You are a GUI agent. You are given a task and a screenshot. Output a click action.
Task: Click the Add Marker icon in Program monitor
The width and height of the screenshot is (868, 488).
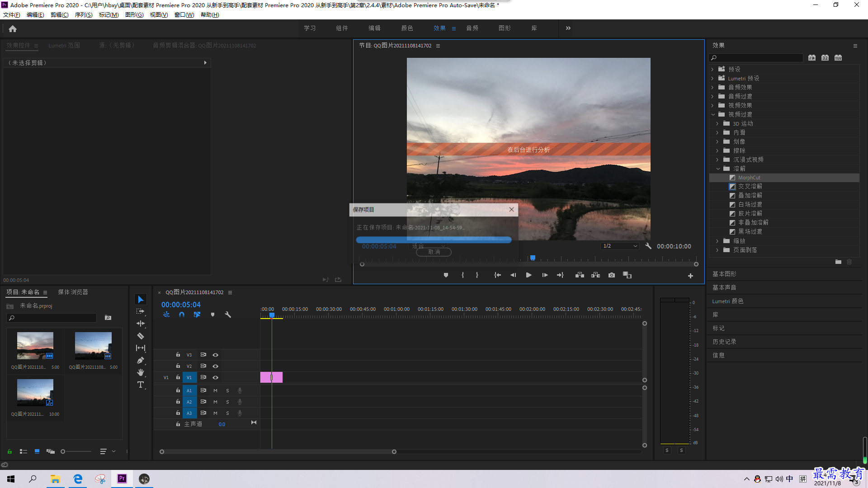click(446, 275)
